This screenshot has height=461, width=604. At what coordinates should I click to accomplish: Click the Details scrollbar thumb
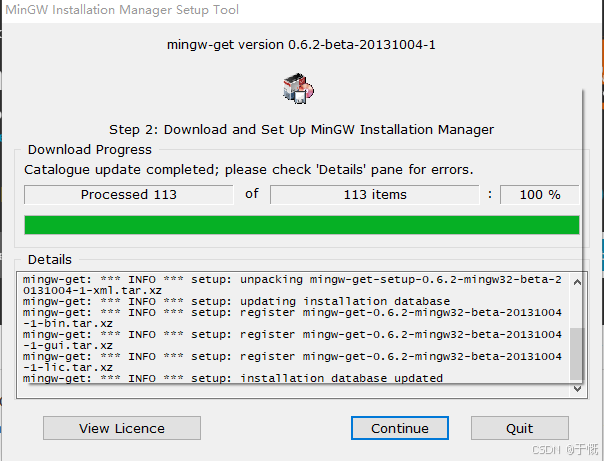(x=576, y=352)
